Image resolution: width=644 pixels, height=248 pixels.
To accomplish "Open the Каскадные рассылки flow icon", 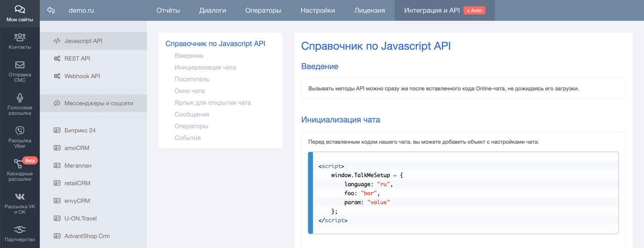I will click(18, 163).
